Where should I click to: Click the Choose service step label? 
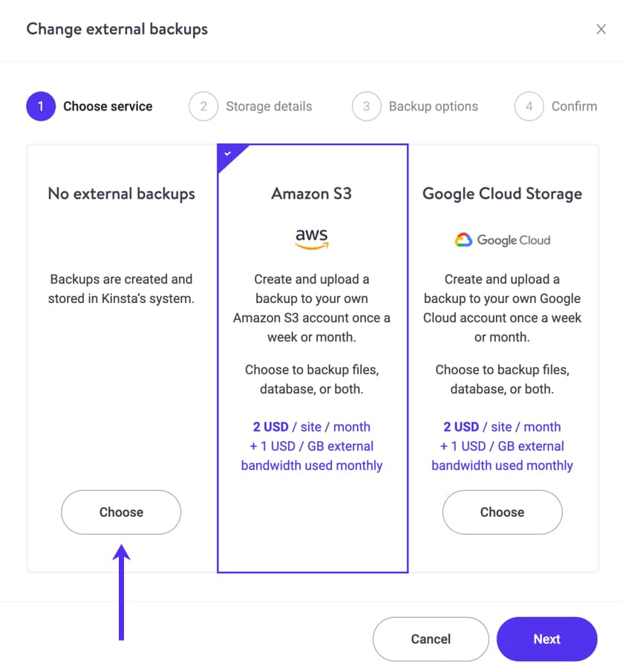tap(108, 106)
